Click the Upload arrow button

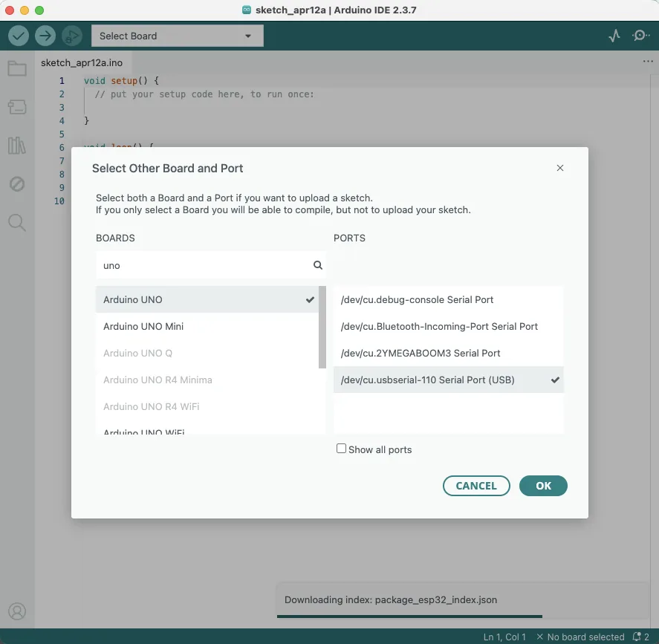click(45, 36)
